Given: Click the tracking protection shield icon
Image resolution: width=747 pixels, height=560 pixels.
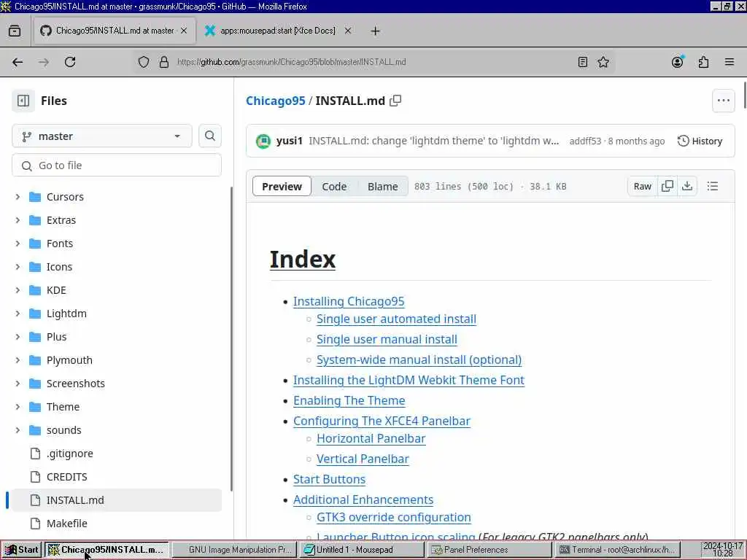Looking at the screenshot, I should click(144, 62).
